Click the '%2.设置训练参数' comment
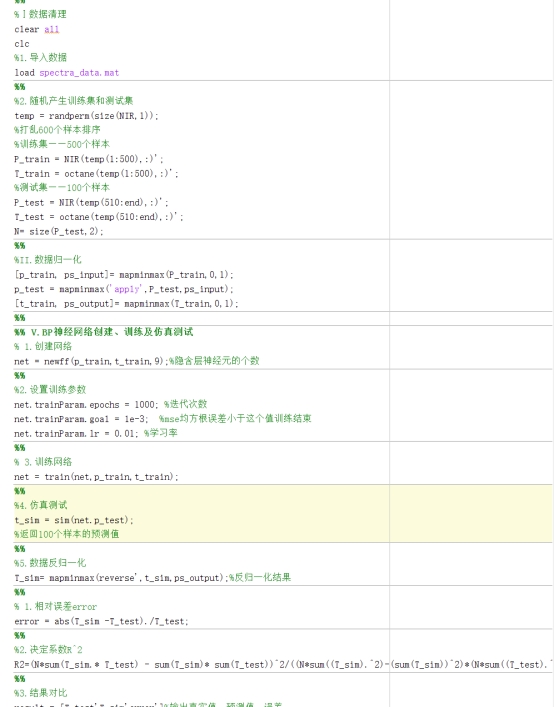The height and width of the screenshot is (707, 554). (50, 390)
